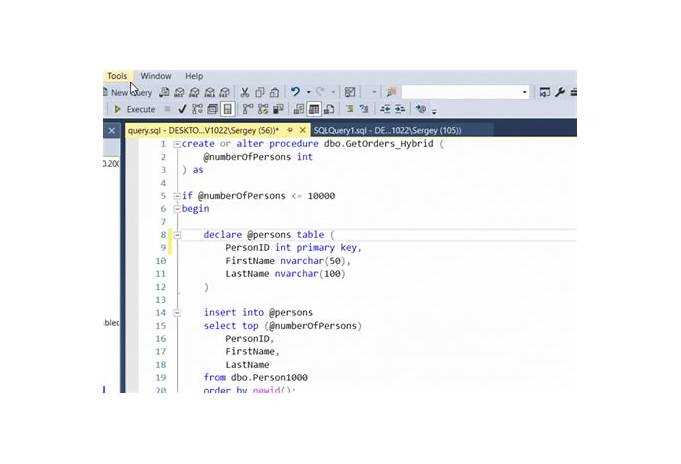Execute the current query
Screen dimensions: 681x464
point(134,109)
